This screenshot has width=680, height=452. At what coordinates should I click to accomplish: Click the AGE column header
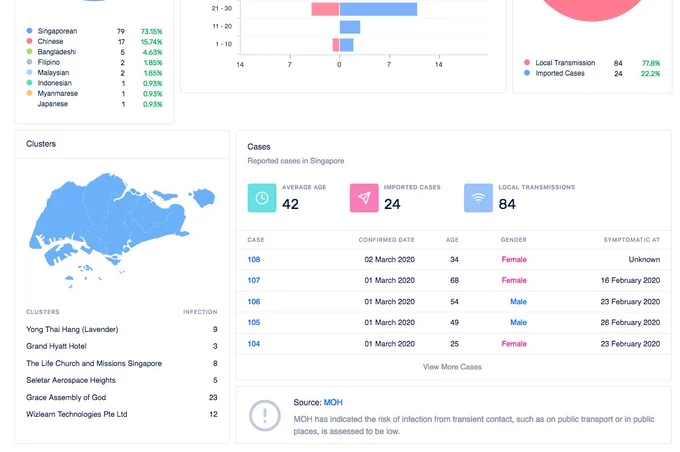point(452,240)
